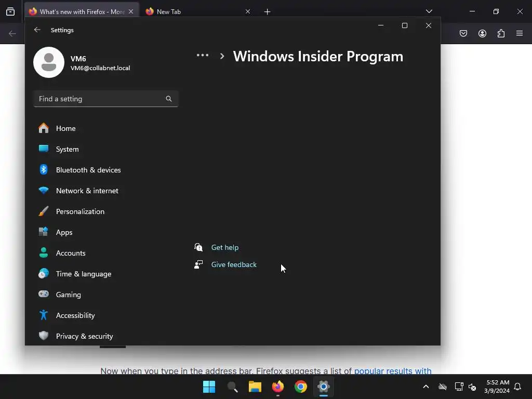Open a new Firefox tab with plus button
The image size is (532, 399).
(268, 12)
